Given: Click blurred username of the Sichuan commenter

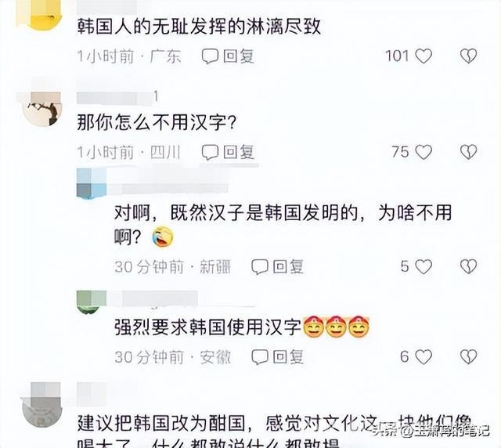Looking at the screenshot, I should click(115, 98).
